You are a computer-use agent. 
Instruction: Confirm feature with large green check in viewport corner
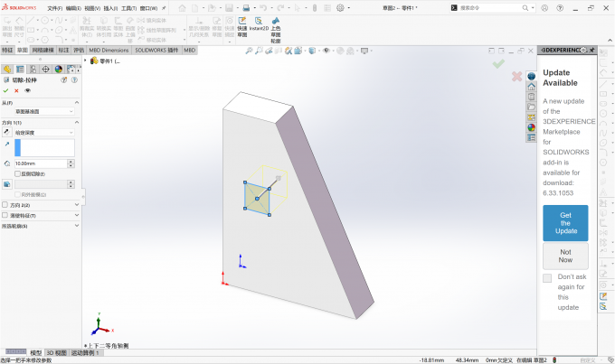[x=498, y=63]
